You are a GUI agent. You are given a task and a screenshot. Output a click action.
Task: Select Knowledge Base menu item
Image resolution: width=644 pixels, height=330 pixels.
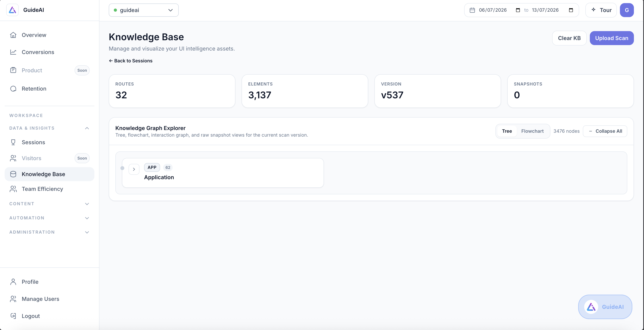pos(50,174)
